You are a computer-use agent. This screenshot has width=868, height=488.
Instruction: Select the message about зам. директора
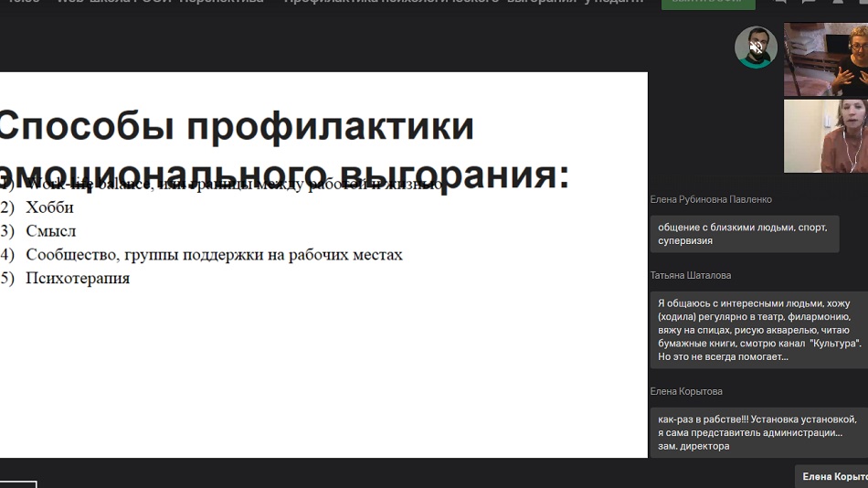759,432
